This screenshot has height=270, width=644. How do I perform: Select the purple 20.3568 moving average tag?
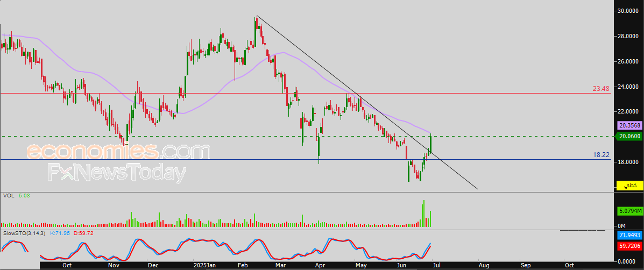click(x=629, y=126)
